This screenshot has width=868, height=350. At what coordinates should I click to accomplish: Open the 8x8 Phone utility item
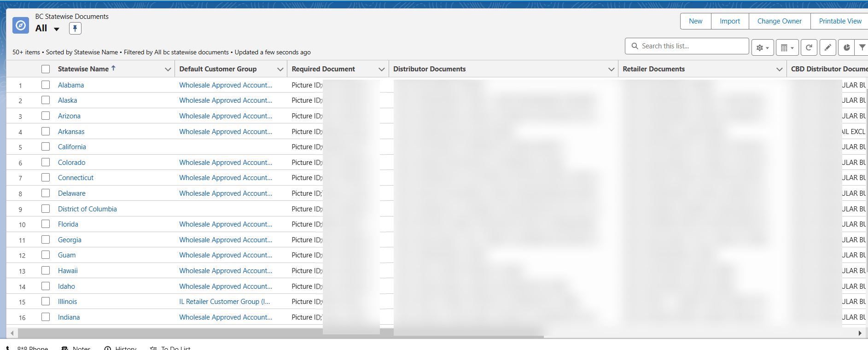coord(27,348)
